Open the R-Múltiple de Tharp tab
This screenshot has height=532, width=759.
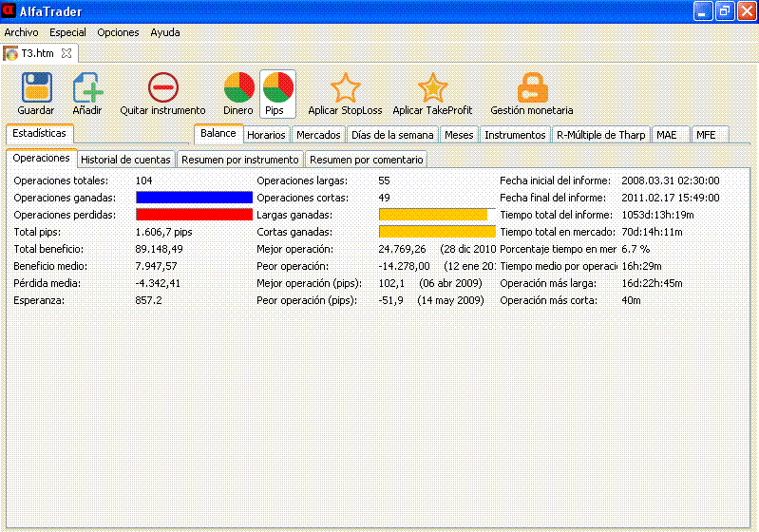(x=600, y=135)
